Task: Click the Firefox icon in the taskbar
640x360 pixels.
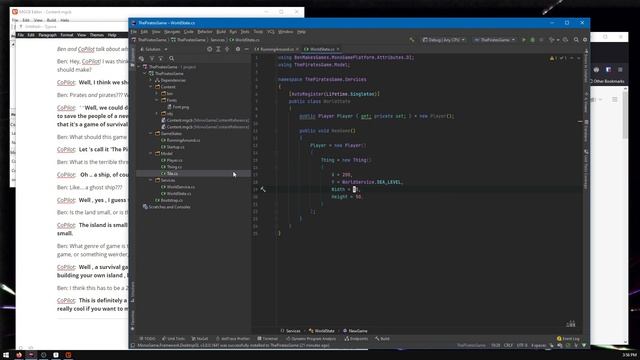Action: pyautogui.click(x=19, y=355)
